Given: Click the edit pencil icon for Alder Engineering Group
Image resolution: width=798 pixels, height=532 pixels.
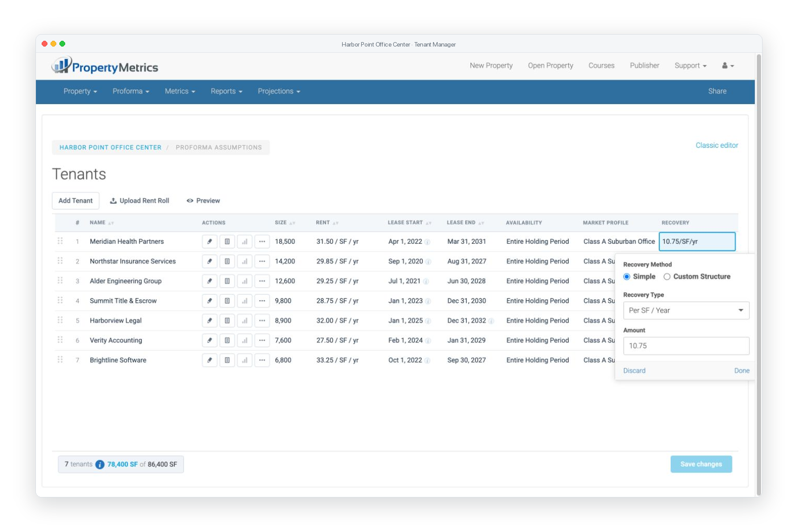Looking at the screenshot, I should (x=210, y=281).
